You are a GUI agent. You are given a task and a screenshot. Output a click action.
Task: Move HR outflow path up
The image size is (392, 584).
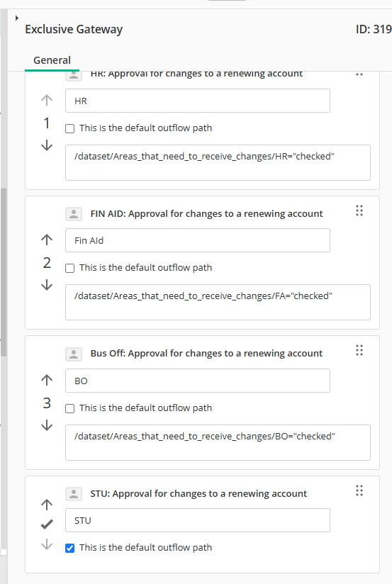47,100
